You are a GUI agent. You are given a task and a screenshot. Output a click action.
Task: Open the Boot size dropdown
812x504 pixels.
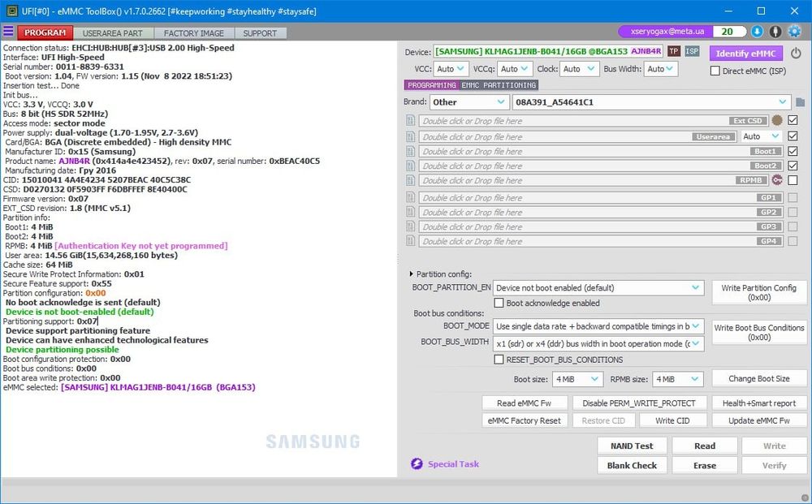tap(577, 379)
